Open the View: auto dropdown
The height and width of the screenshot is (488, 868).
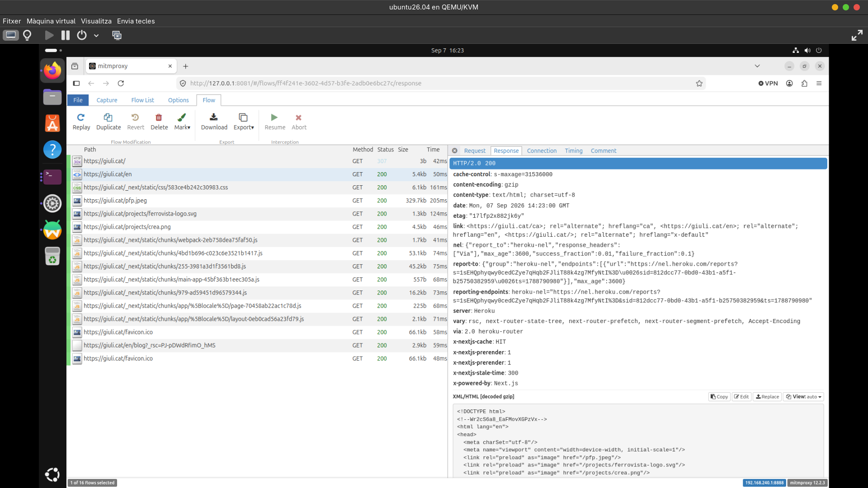(803, 397)
